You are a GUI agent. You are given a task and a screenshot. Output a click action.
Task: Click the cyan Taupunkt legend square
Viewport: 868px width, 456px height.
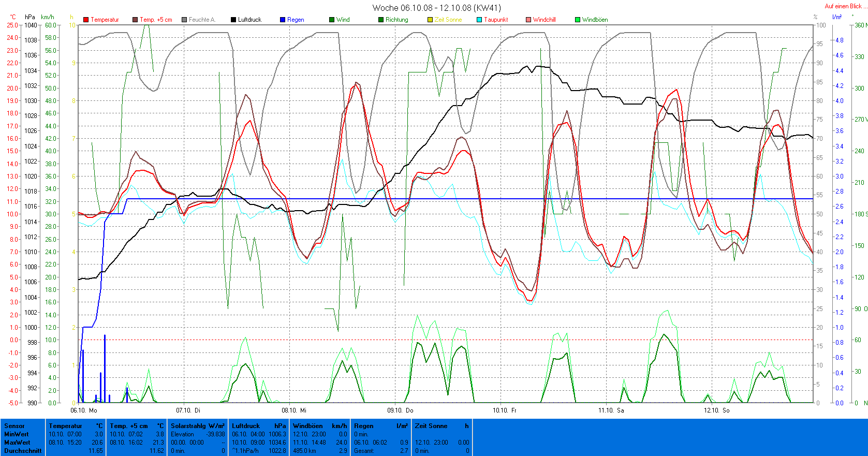479,20
